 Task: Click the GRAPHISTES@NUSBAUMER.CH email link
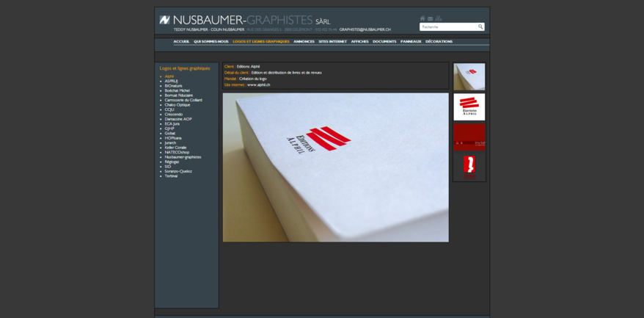(365, 29)
